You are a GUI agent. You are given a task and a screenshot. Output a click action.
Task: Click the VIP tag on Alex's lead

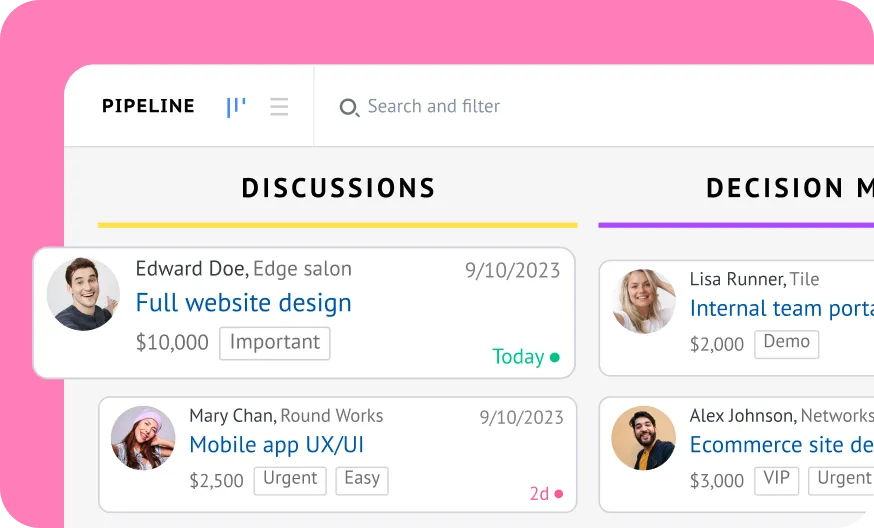776,479
